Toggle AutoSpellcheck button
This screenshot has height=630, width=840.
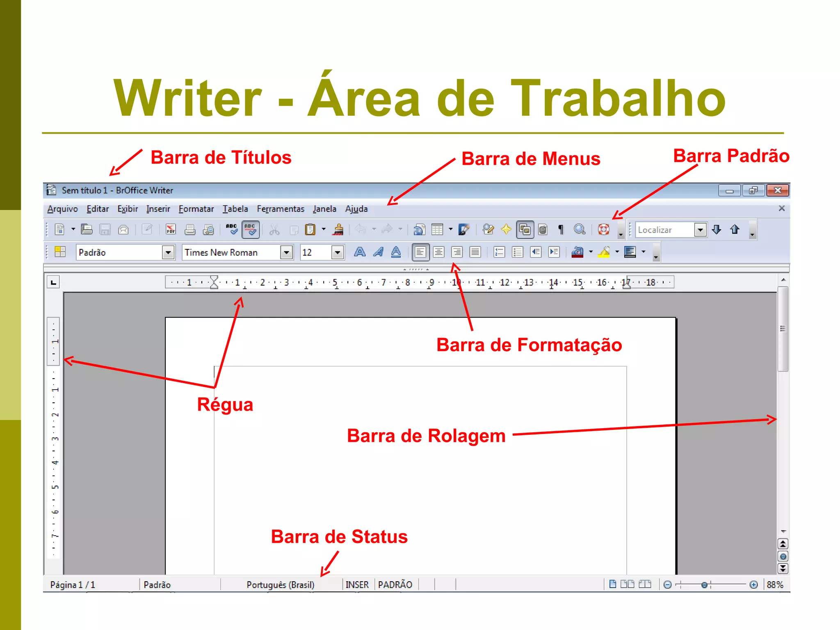click(250, 229)
